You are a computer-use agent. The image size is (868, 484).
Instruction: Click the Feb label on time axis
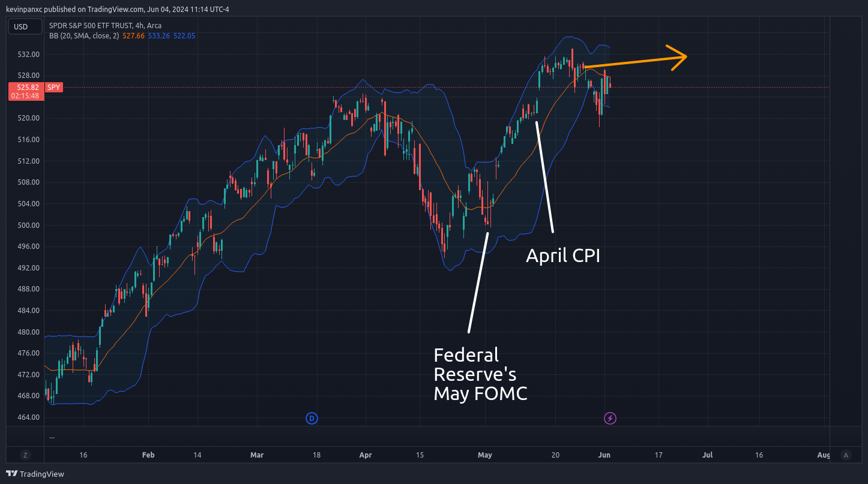click(x=148, y=455)
